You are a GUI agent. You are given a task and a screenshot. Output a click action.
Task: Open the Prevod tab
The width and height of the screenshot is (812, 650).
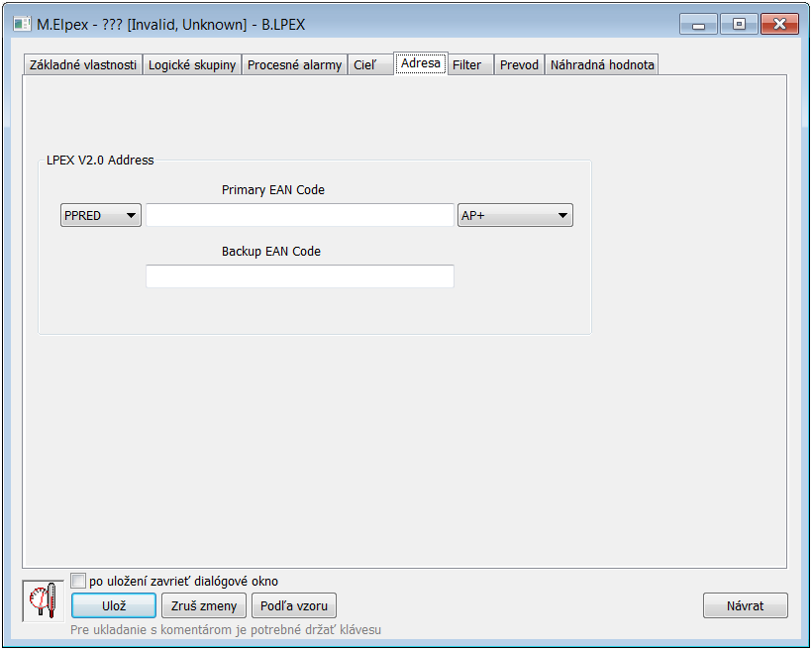click(x=519, y=65)
